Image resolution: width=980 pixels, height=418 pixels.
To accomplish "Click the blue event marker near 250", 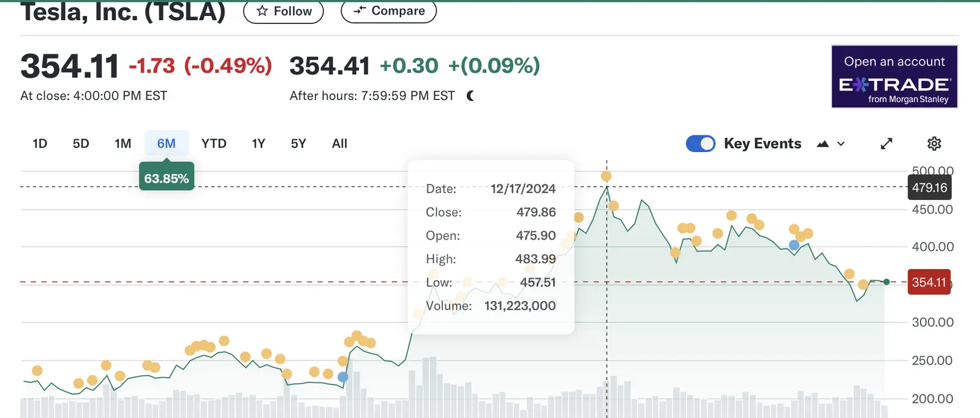I will pyautogui.click(x=343, y=377).
